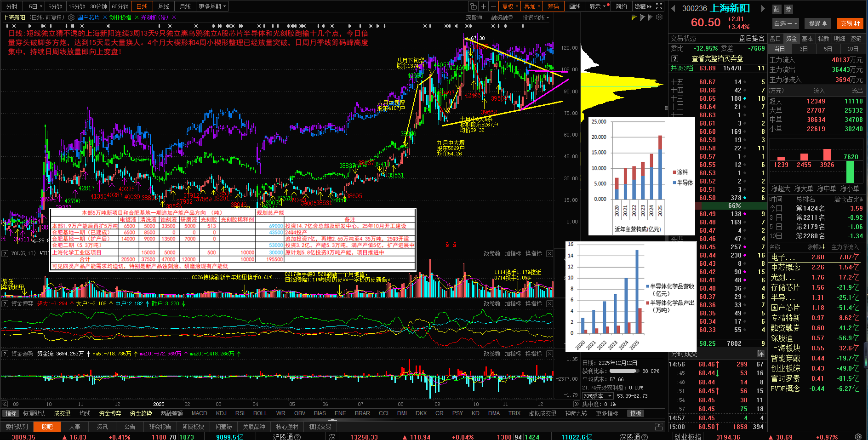The height and width of the screenshot is (440, 868).
Task: Switch to the 月线 monthly chart
Action: [x=185, y=6]
